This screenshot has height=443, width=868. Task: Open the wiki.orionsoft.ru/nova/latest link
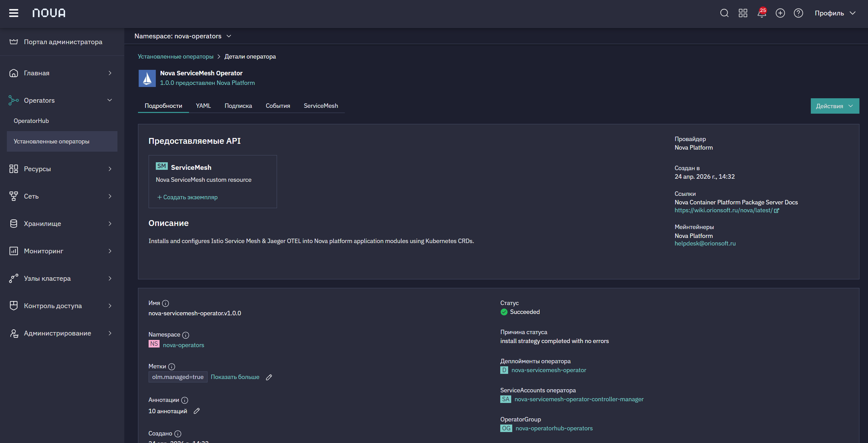point(724,210)
